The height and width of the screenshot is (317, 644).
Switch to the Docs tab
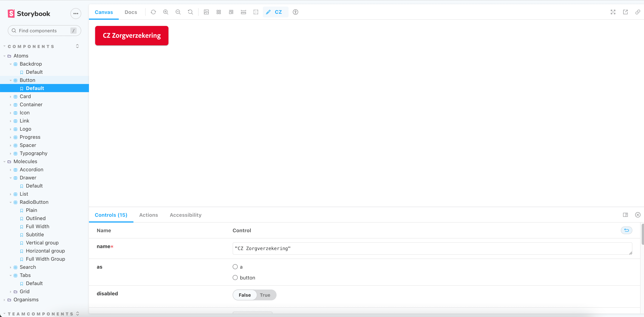point(131,12)
